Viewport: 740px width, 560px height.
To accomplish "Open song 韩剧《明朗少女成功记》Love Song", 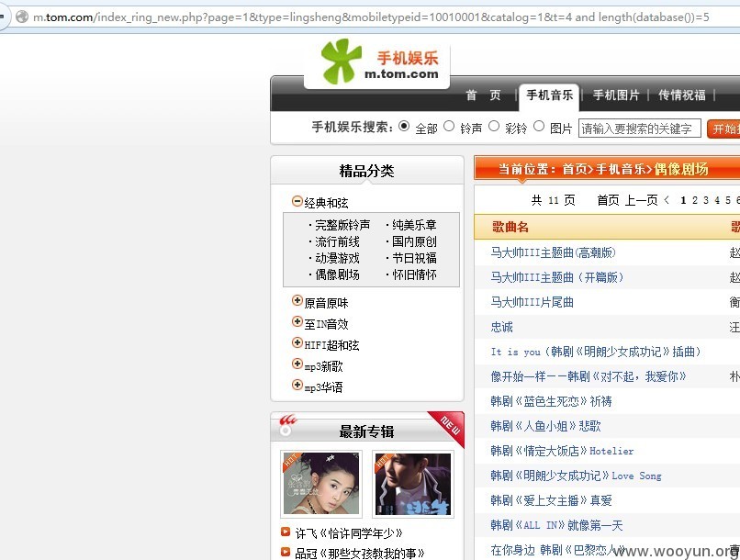I will click(x=576, y=476).
